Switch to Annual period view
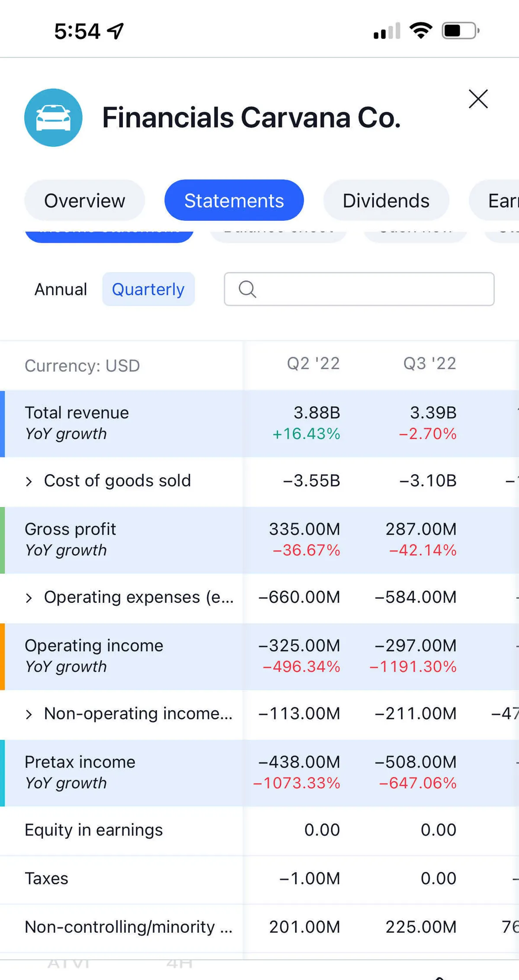 61,289
